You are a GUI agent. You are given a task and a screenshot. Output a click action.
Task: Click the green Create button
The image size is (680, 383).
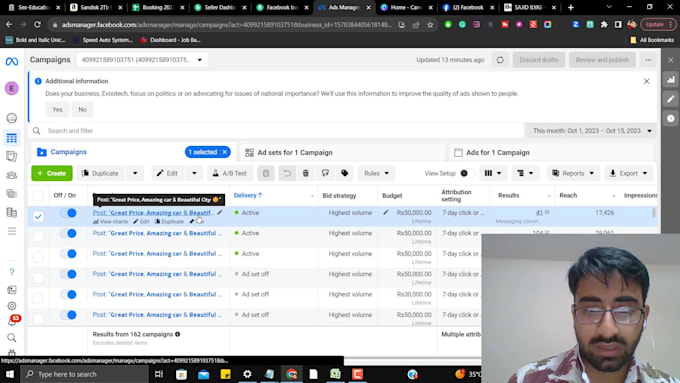[x=52, y=173]
